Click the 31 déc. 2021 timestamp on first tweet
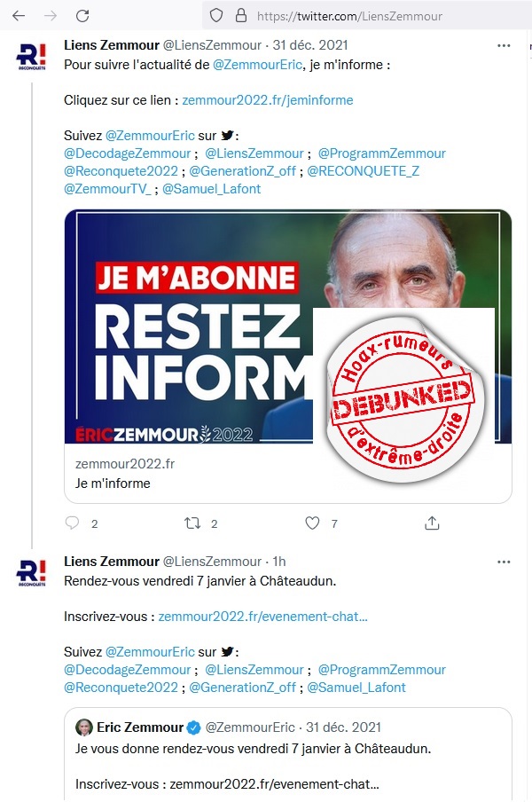 (x=310, y=45)
